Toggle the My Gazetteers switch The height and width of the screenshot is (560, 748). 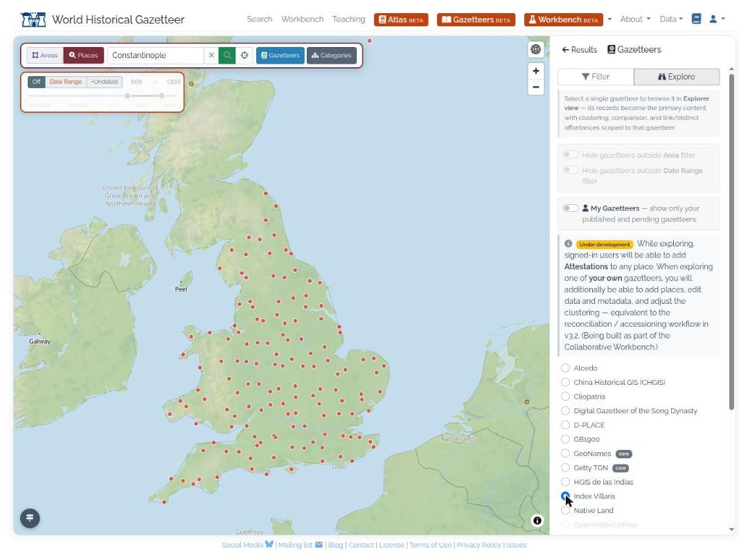click(x=571, y=208)
